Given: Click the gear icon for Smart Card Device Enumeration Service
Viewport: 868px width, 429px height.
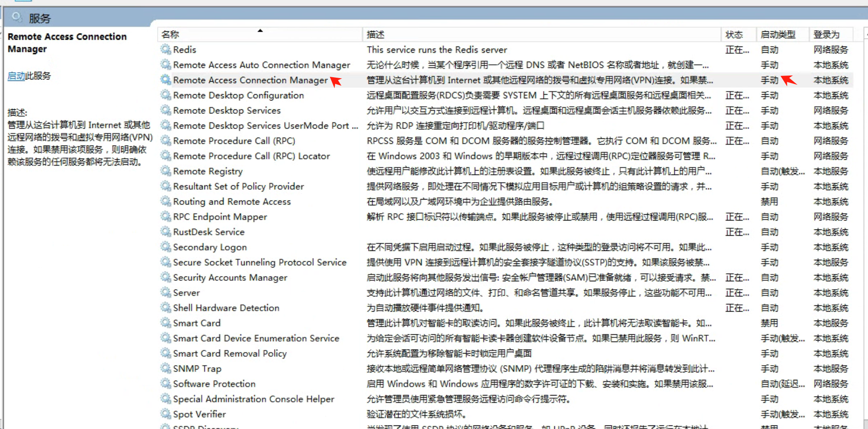Looking at the screenshot, I should pyautogui.click(x=166, y=337).
